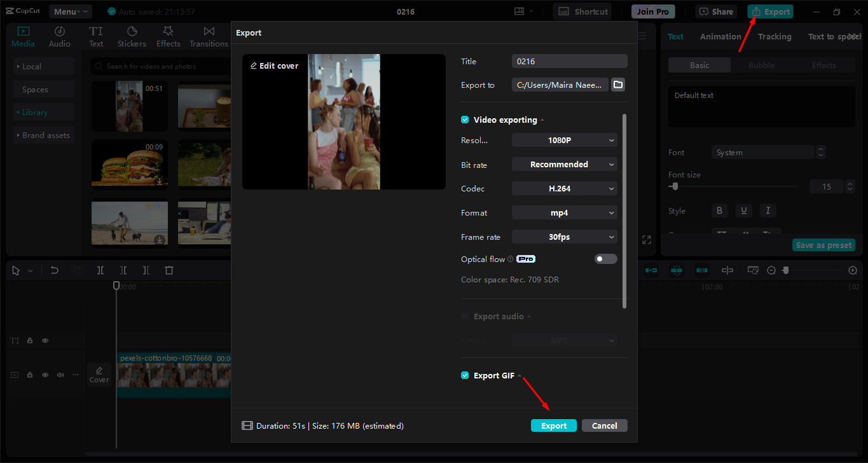Viewport: 868px width, 463px height.
Task: Click the Title input field showing 0216
Action: pos(569,61)
